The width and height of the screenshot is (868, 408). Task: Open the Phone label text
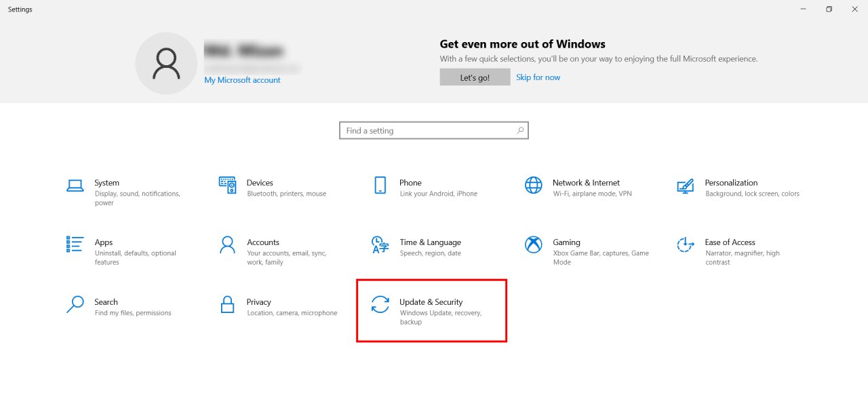click(410, 183)
